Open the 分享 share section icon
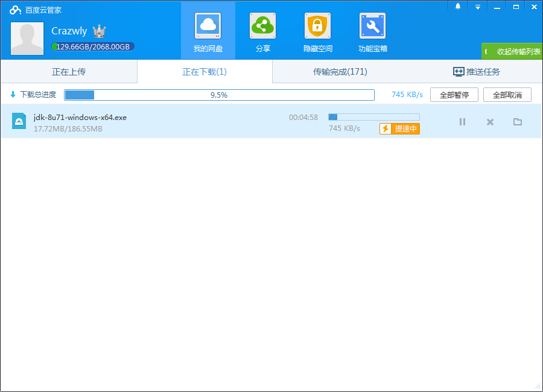Image resolution: width=543 pixels, height=392 pixels. (262, 27)
